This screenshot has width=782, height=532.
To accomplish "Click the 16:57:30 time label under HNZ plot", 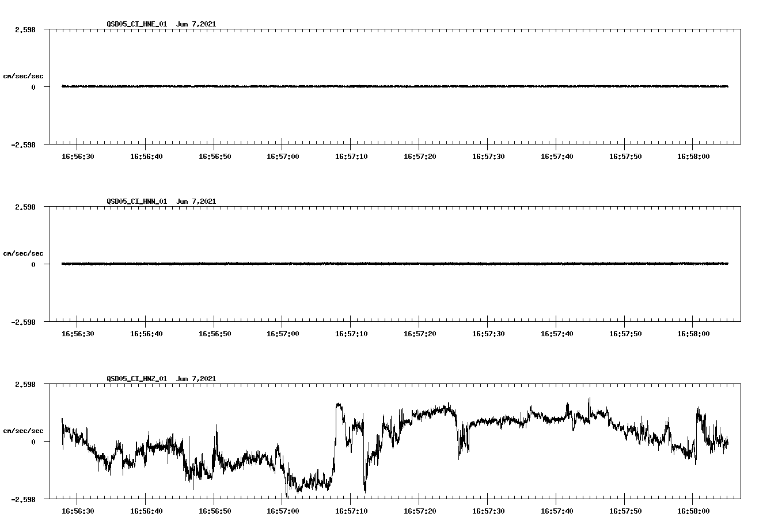I will [x=488, y=511].
